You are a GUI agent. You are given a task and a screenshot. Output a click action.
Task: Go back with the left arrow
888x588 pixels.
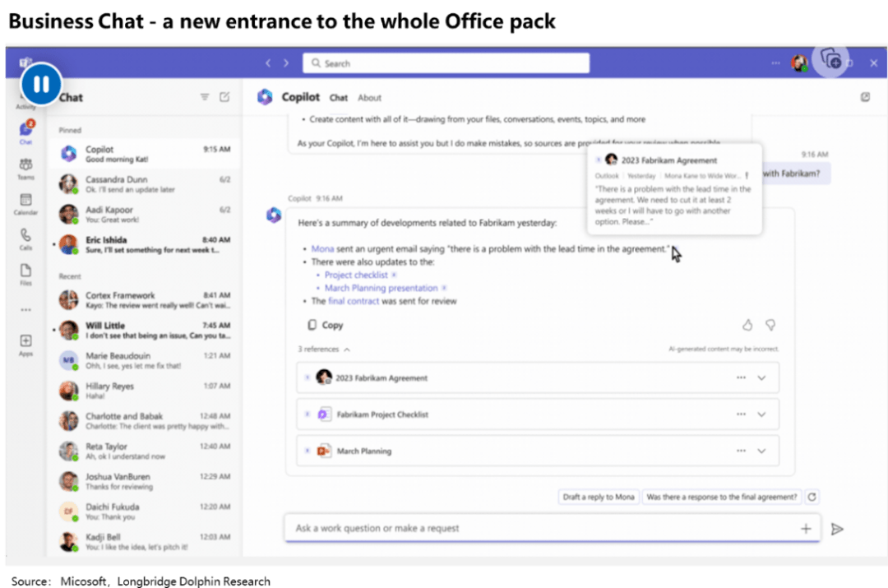click(268, 63)
